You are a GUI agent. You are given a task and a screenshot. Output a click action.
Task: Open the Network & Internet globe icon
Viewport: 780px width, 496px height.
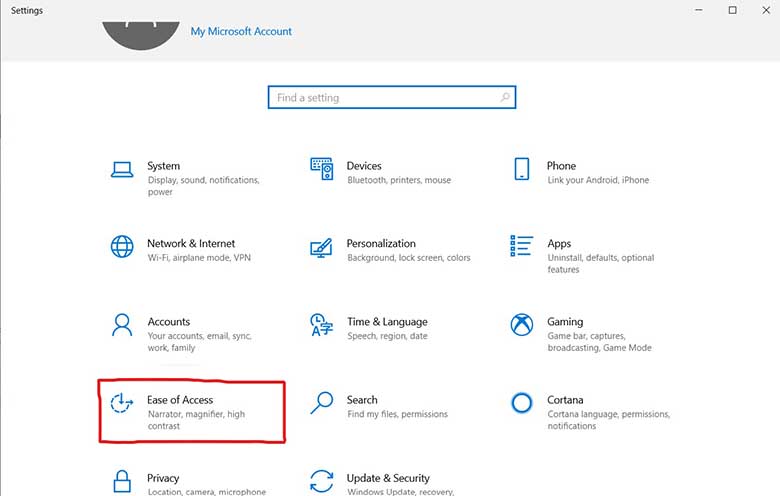tap(122, 247)
